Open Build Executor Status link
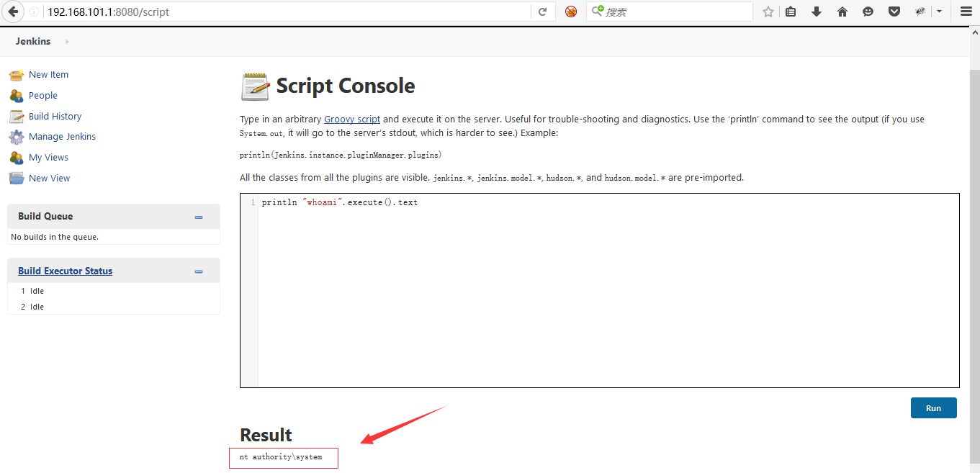This screenshot has width=980, height=473. point(65,271)
